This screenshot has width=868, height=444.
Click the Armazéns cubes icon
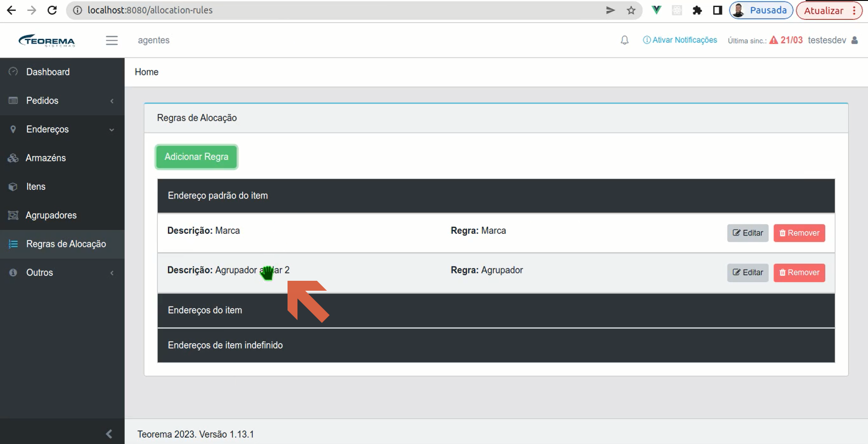[13, 158]
